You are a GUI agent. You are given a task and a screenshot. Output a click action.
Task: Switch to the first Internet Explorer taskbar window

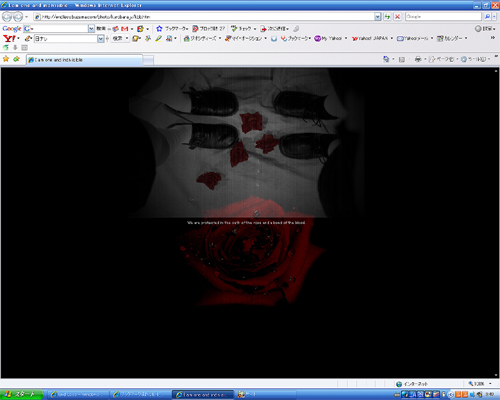pos(77,395)
